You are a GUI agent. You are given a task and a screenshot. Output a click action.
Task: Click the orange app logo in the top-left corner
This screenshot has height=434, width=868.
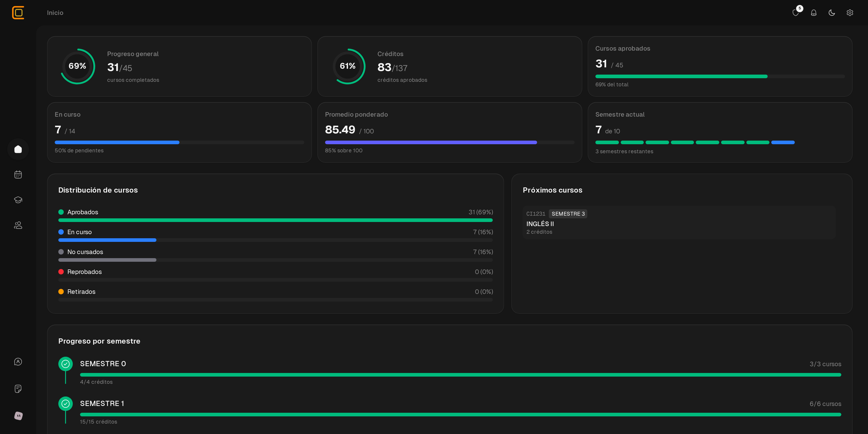pos(18,13)
